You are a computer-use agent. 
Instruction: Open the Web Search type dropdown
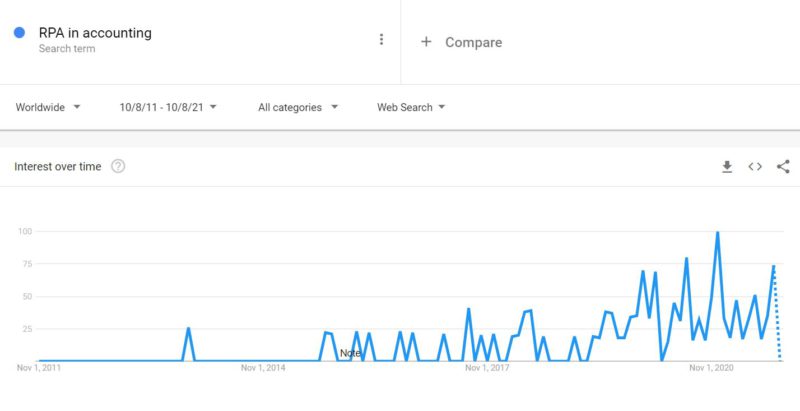pyautogui.click(x=411, y=107)
